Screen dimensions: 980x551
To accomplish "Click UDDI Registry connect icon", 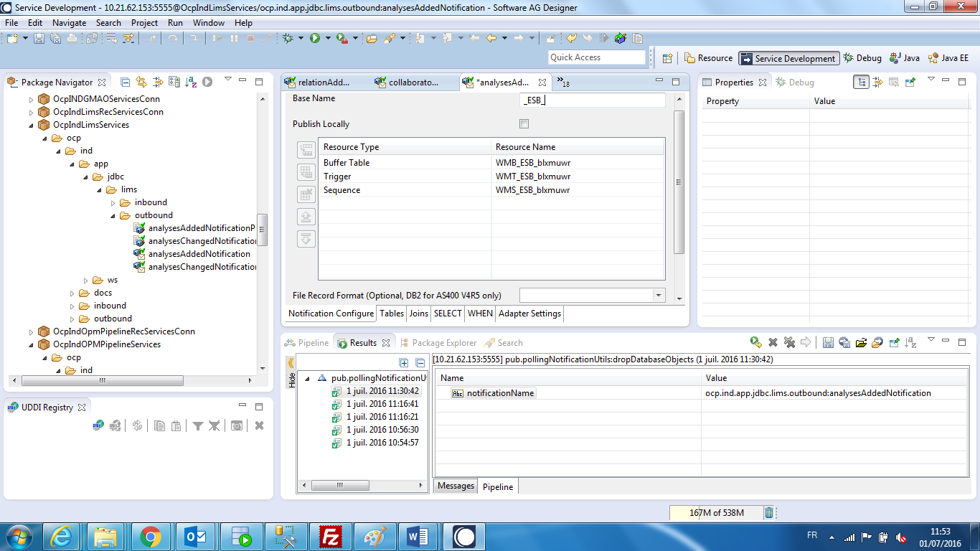I will [x=98, y=425].
